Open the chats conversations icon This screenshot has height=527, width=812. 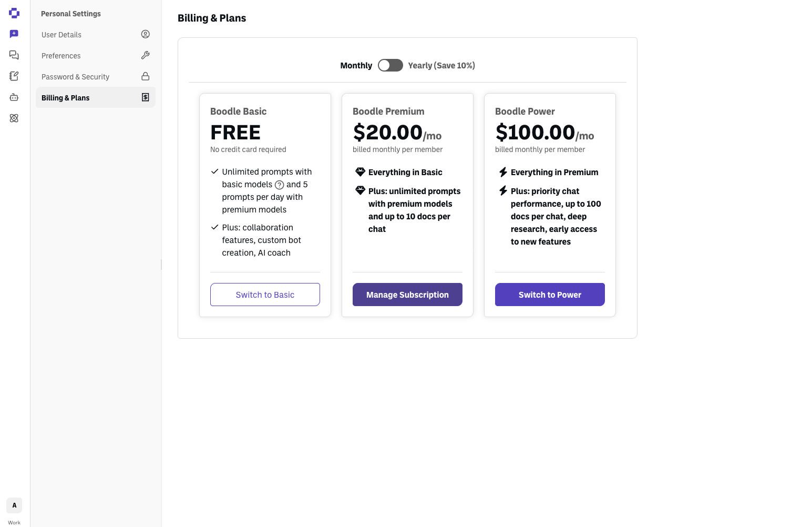(x=14, y=55)
